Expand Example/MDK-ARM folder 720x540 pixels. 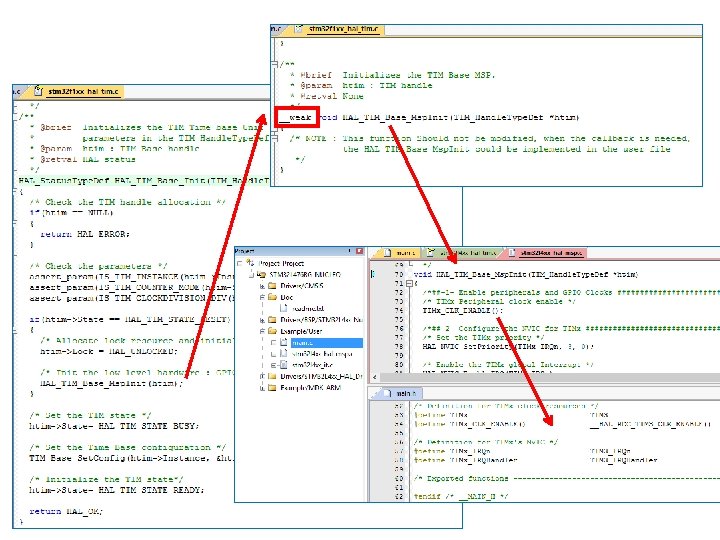point(262,388)
